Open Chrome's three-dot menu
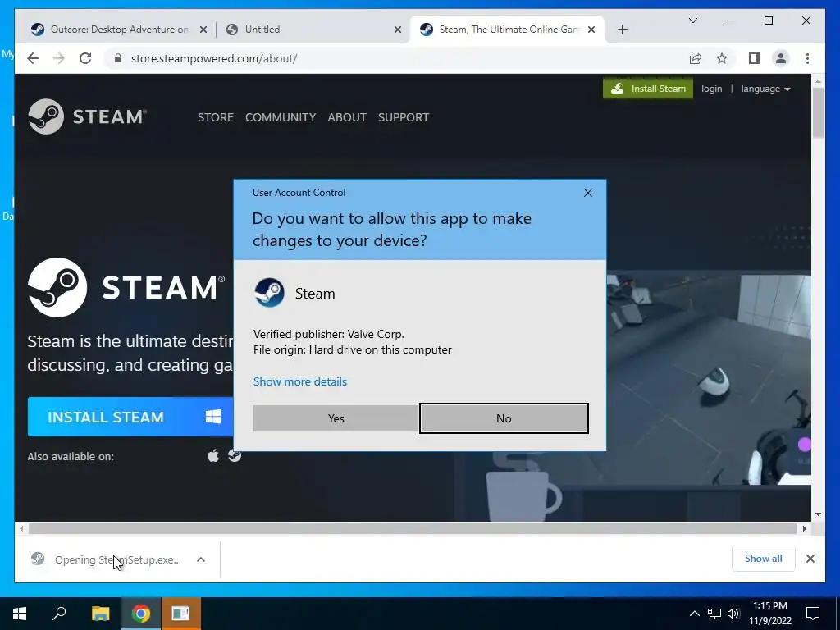Screen dimensions: 840x630 tap(807, 58)
